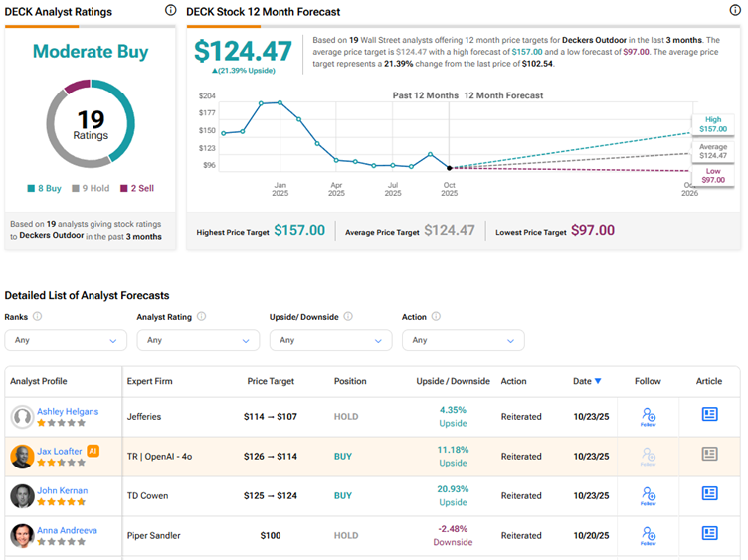Follow analyst John Kernan

648,494
